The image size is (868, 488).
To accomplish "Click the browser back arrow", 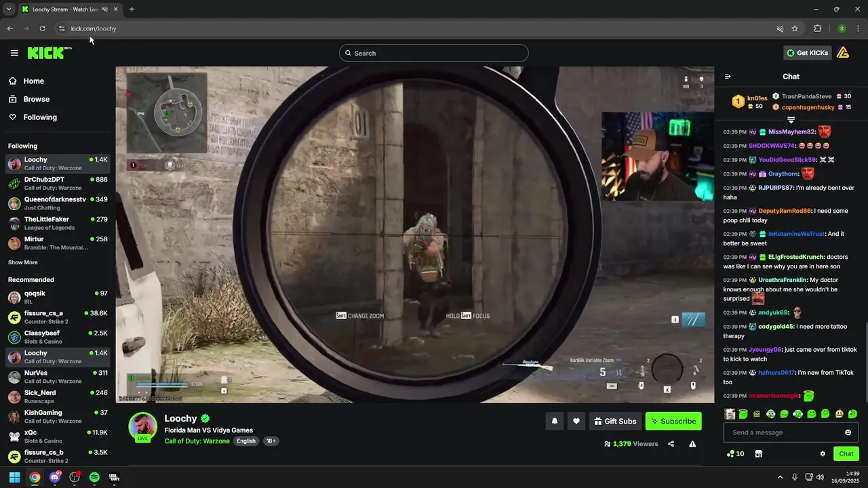I will click(9, 28).
